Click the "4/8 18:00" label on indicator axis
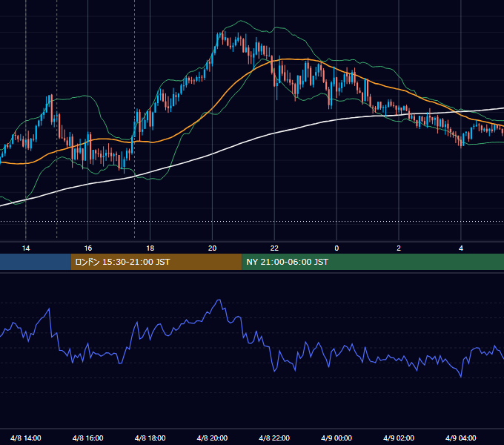Image resolution: width=504 pixels, height=445 pixels. pos(150,438)
